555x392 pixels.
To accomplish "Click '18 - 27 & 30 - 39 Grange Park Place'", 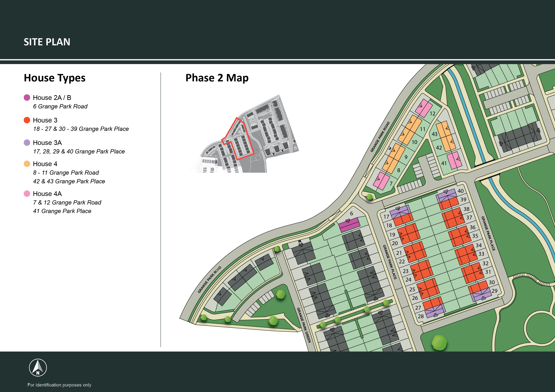I will [x=81, y=129].
